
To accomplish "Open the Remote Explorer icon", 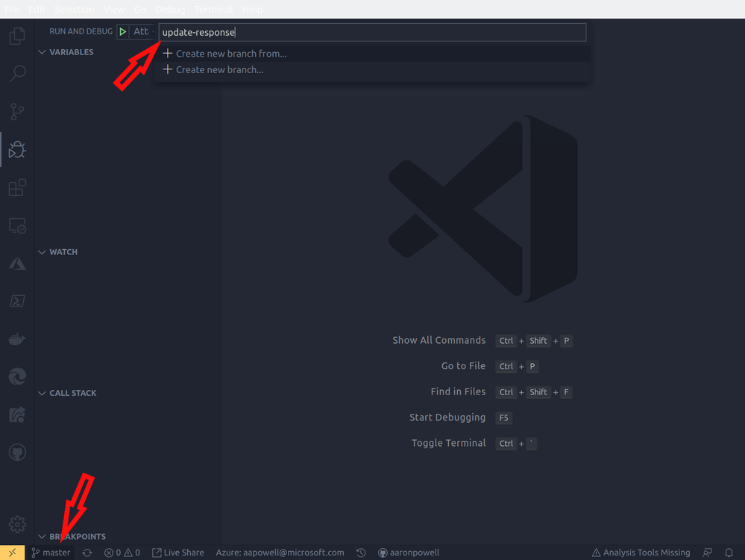I will [x=17, y=226].
